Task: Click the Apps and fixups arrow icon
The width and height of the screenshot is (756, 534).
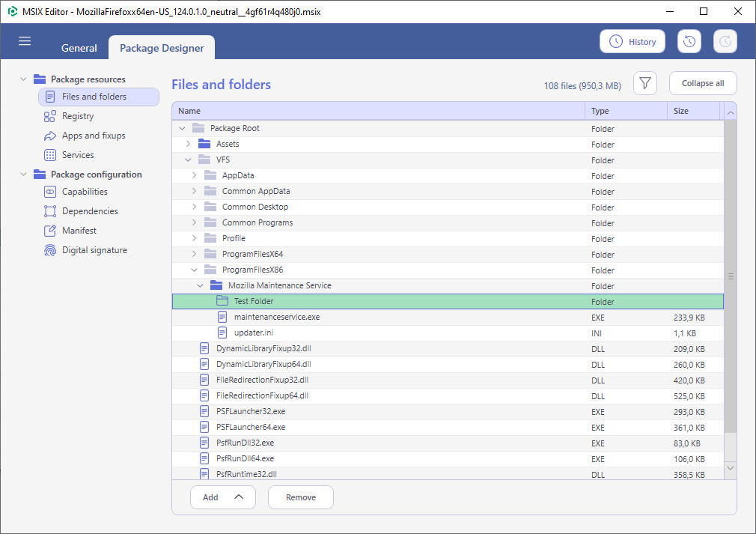Action: [x=49, y=136]
